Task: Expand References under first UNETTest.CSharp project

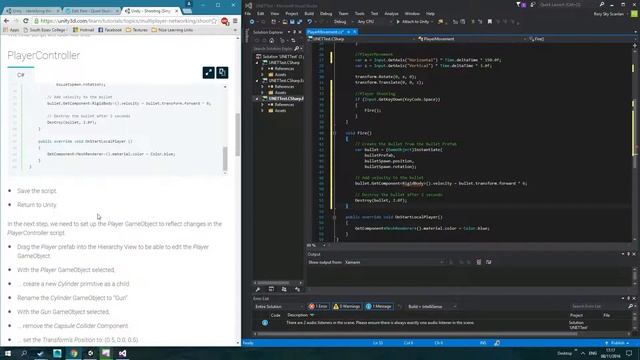Action: pyautogui.click(x=262, y=69)
